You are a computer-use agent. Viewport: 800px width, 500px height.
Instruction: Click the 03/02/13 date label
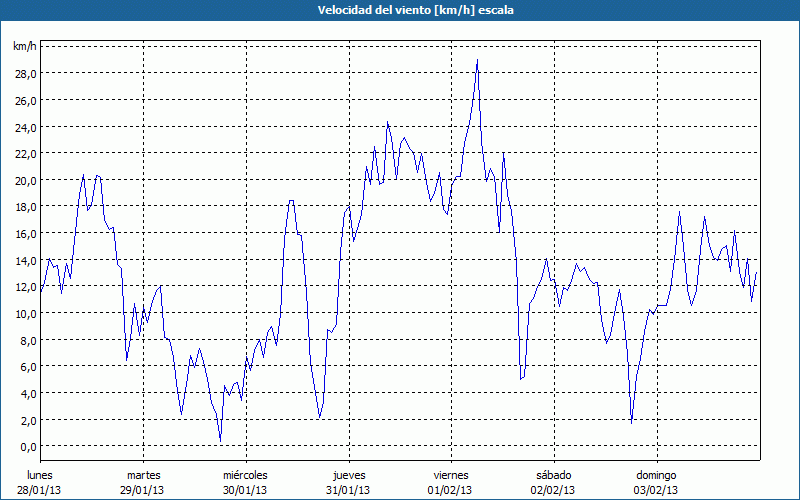656,490
